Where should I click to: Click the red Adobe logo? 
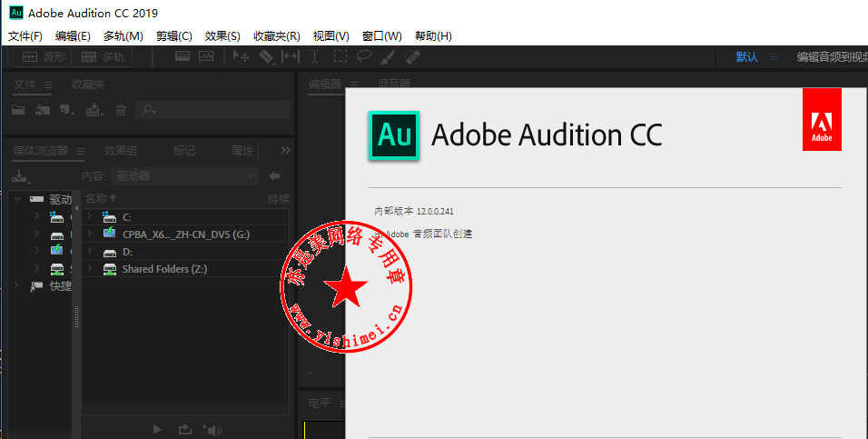pyautogui.click(x=822, y=119)
